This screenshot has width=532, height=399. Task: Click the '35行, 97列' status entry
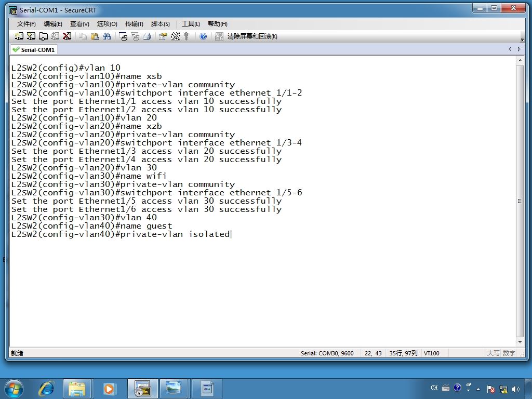pos(403,353)
